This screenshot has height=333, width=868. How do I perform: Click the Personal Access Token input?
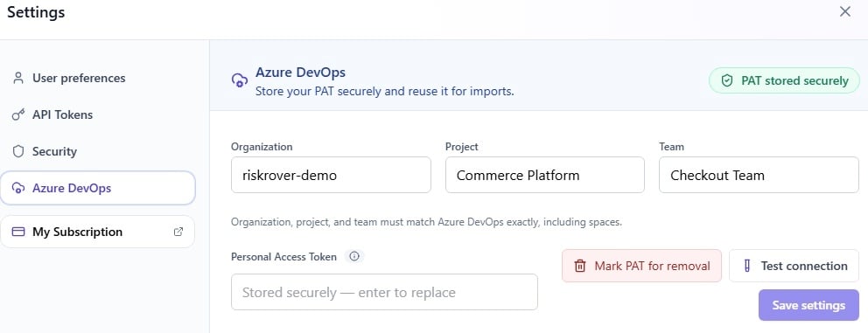384,292
